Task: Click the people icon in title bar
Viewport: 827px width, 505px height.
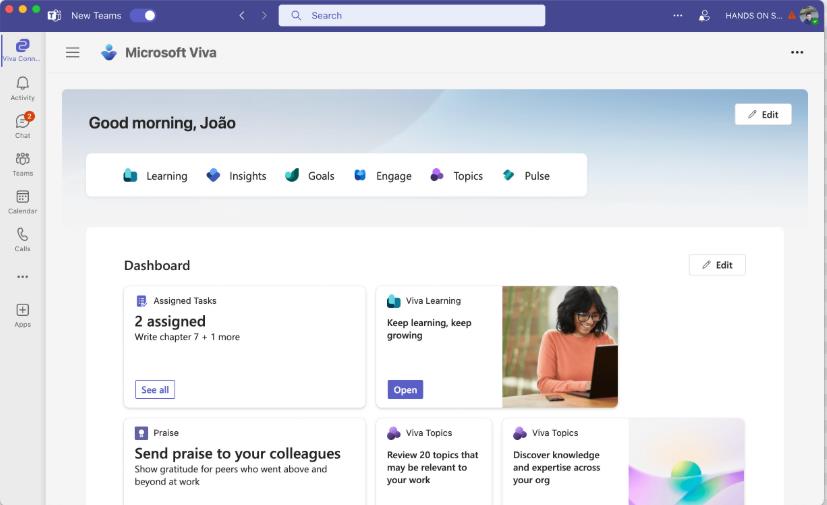Action: tap(704, 15)
